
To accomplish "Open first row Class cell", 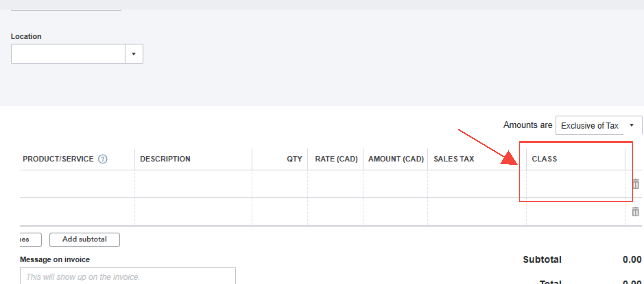I will [x=575, y=184].
